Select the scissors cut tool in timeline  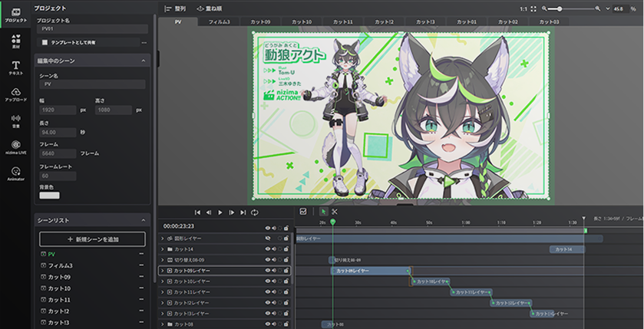pos(335,212)
